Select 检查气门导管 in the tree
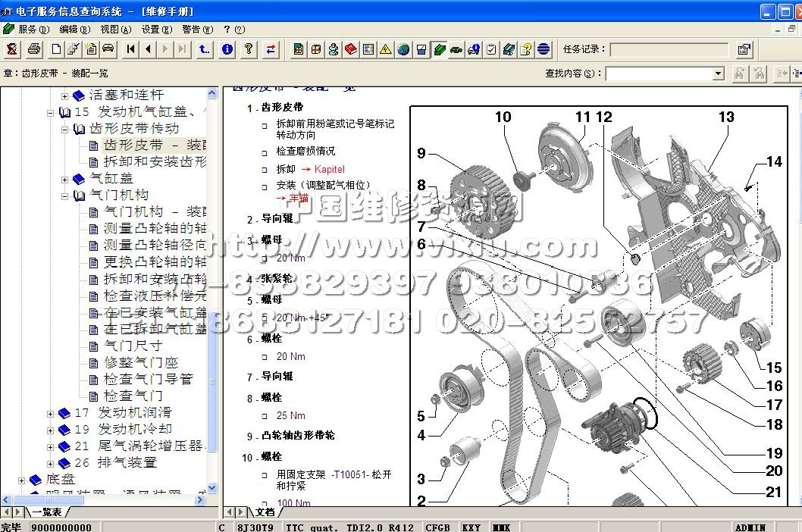 click(x=149, y=379)
